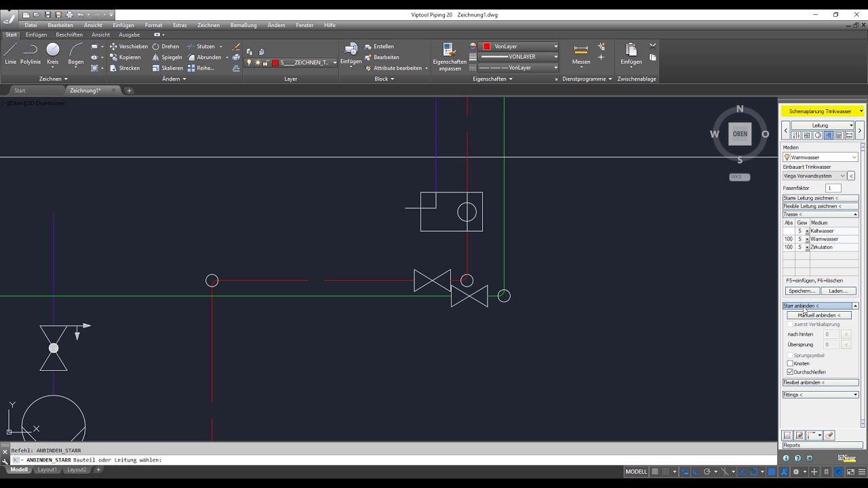Click the command line input field
868x488 pixels.
[x=393, y=460]
